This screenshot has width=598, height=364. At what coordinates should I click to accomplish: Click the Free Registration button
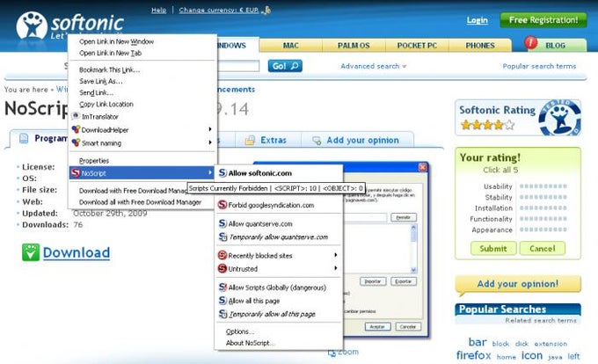click(543, 20)
